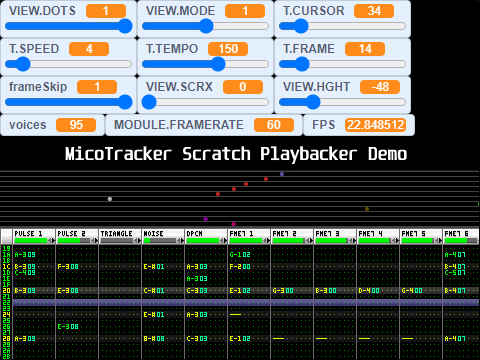The width and height of the screenshot is (480, 360).
Task: Click the left arrow in PULSE 1 header
Action: click(50, 240)
